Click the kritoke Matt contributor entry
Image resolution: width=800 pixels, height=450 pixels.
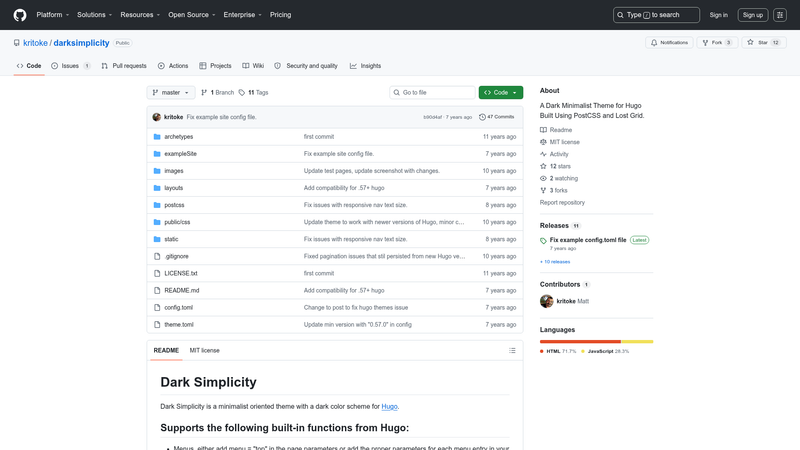564,301
